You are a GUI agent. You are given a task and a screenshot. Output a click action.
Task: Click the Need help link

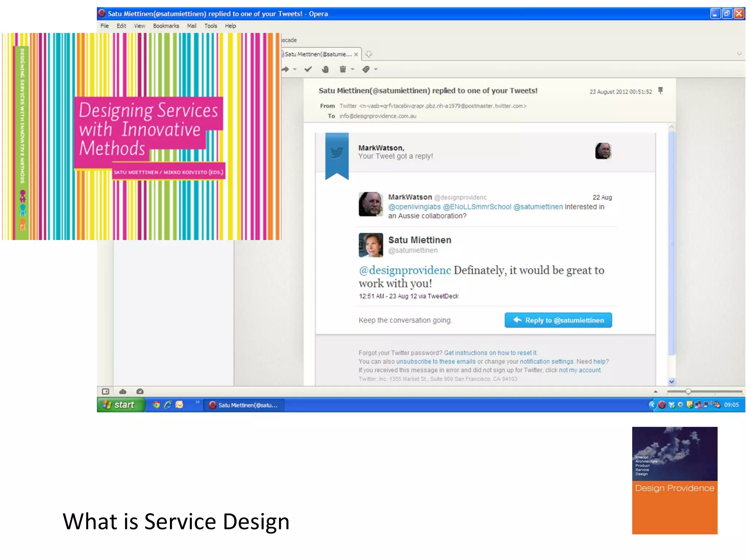pyautogui.click(x=599, y=362)
